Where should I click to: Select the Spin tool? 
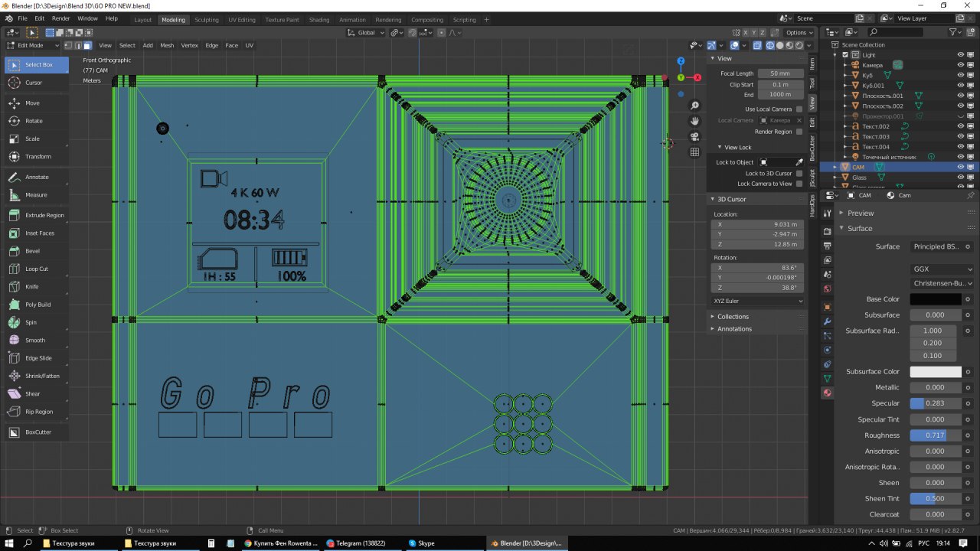coord(36,322)
